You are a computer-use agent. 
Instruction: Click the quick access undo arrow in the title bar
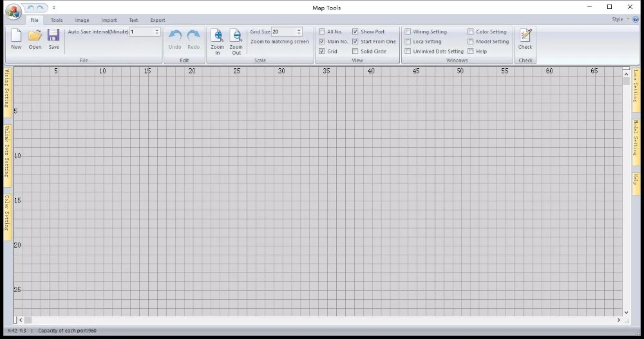coord(31,8)
